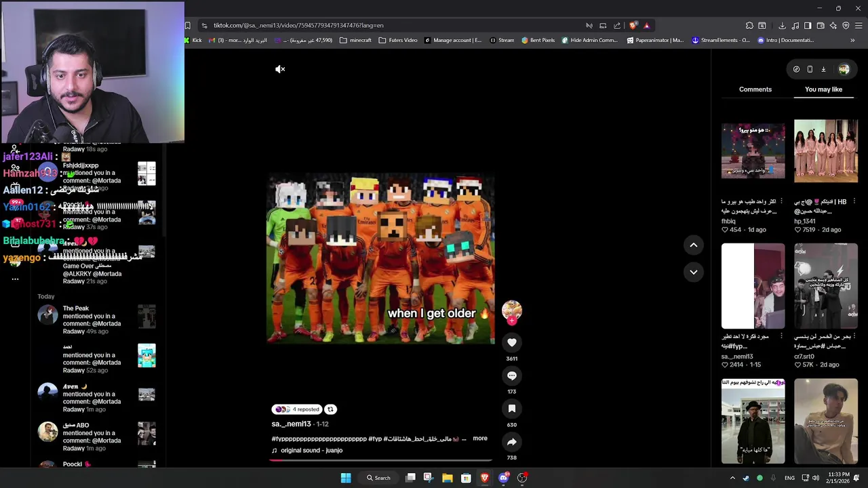
Task: Open the 4 reposted list
Action: pos(297,409)
